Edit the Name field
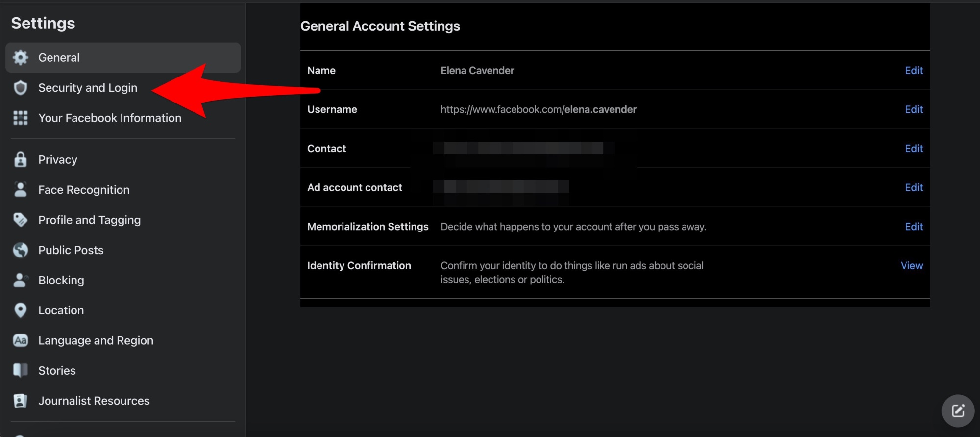Image resolution: width=980 pixels, height=437 pixels. (913, 70)
